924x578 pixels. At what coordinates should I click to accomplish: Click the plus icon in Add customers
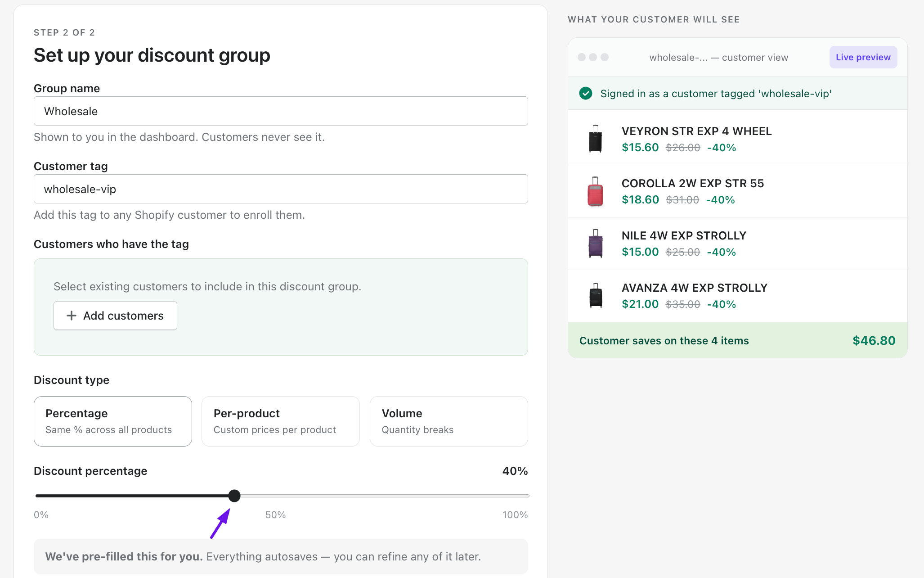tap(71, 316)
